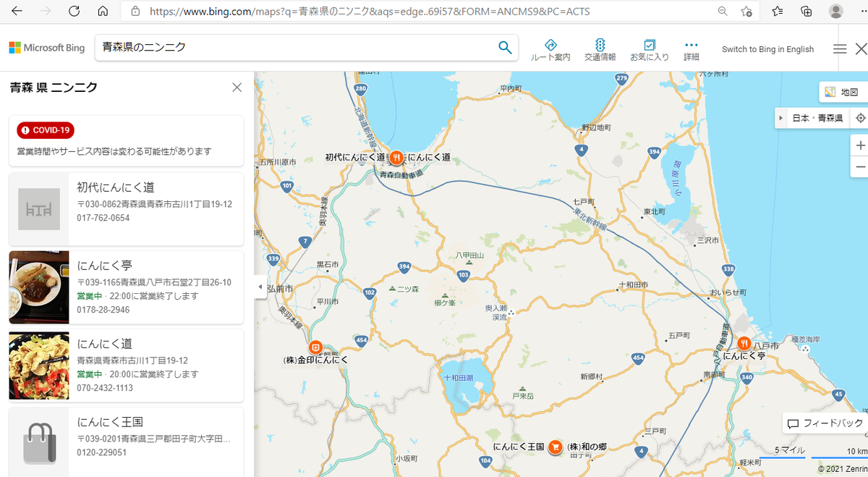Click phone number 0178-28-2946

tap(103, 310)
